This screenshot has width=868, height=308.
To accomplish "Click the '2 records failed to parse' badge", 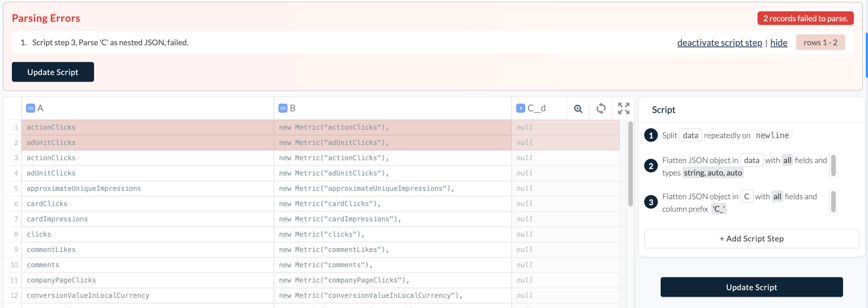I will [805, 18].
